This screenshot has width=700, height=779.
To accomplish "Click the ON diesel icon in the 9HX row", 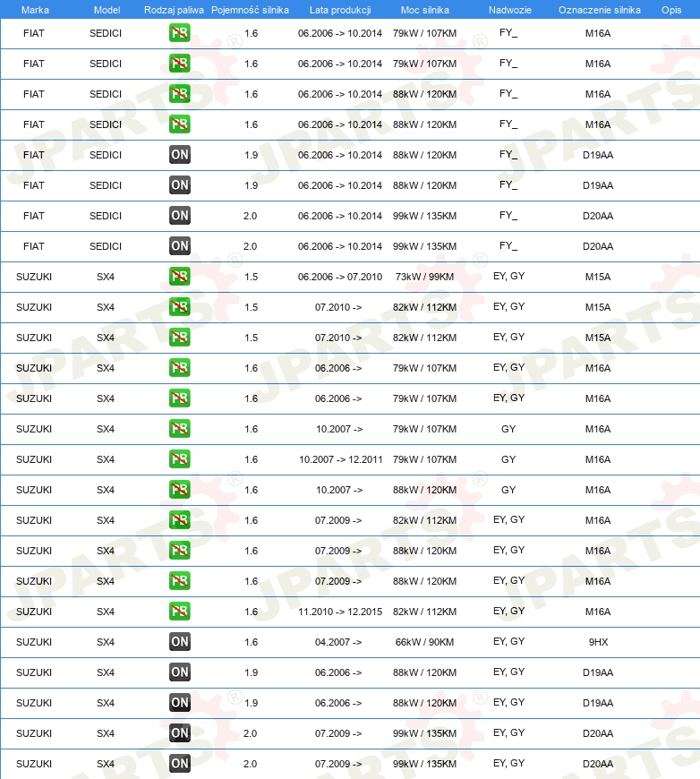I will click(x=179, y=642).
